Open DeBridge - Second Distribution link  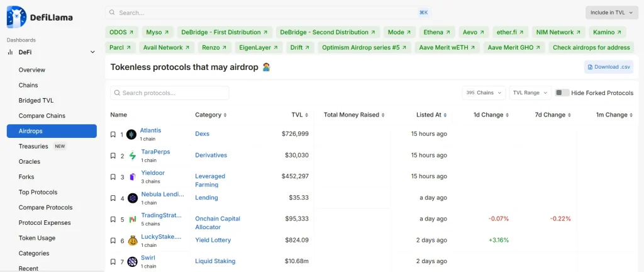coord(328,32)
